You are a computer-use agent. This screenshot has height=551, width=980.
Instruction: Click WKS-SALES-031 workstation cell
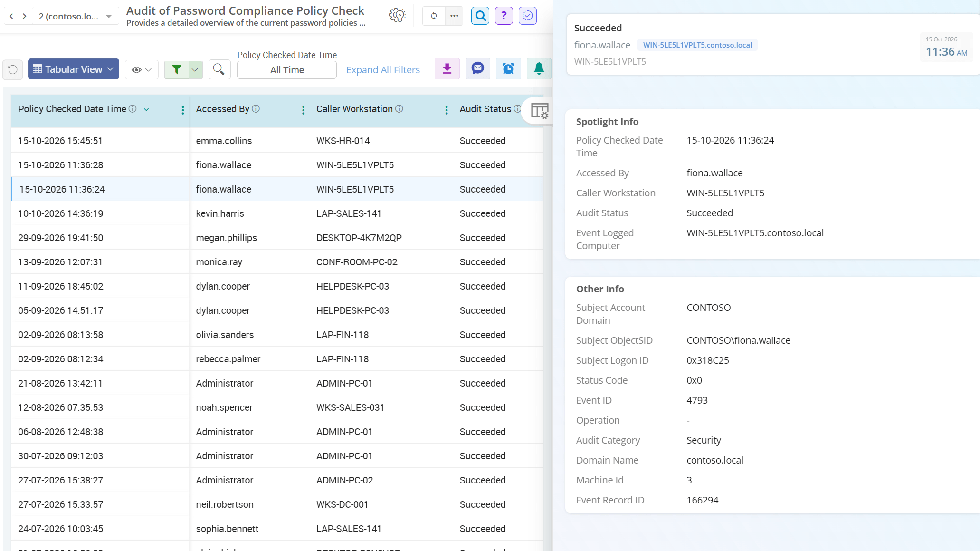pyautogui.click(x=350, y=407)
